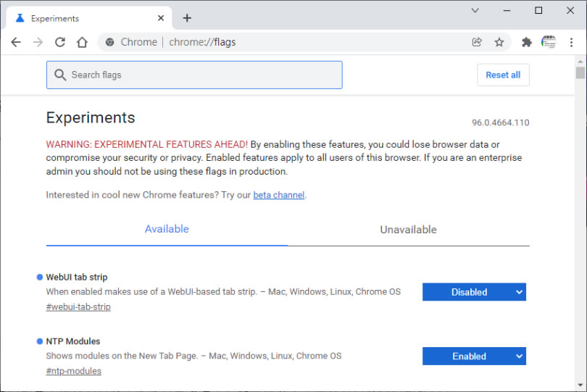Open the home page icon
Screen dimensions: 587x392
click(82, 42)
